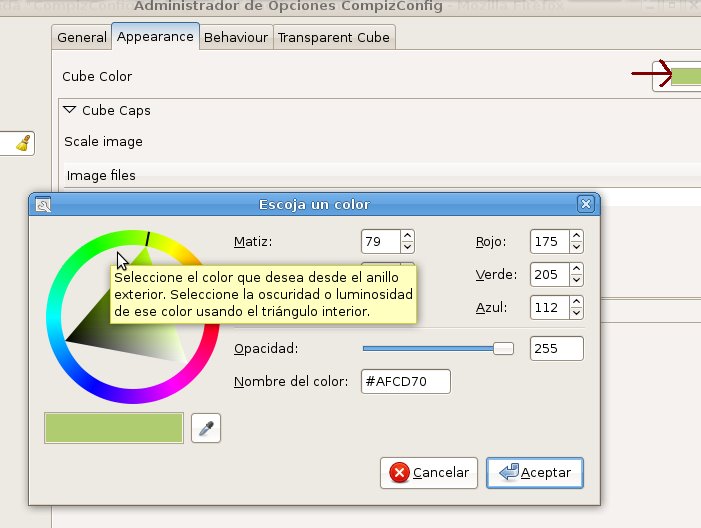This screenshot has height=528, width=701.
Task: Click the Opacidad label
Action: point(266,349)
